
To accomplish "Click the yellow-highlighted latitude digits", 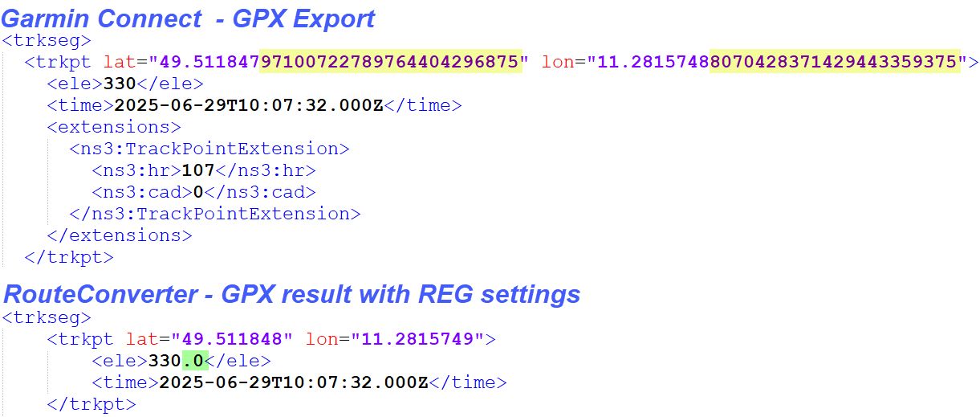I will (x=390, y=62).
